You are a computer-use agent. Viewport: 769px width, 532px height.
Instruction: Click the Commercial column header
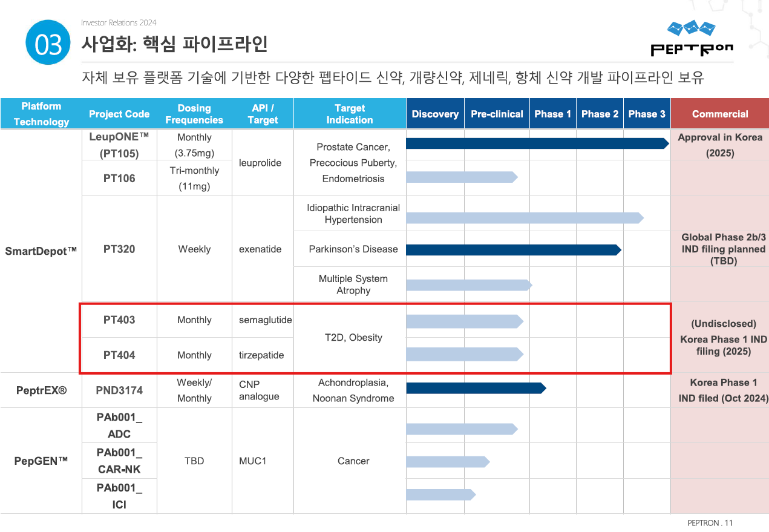click(720, 114)
